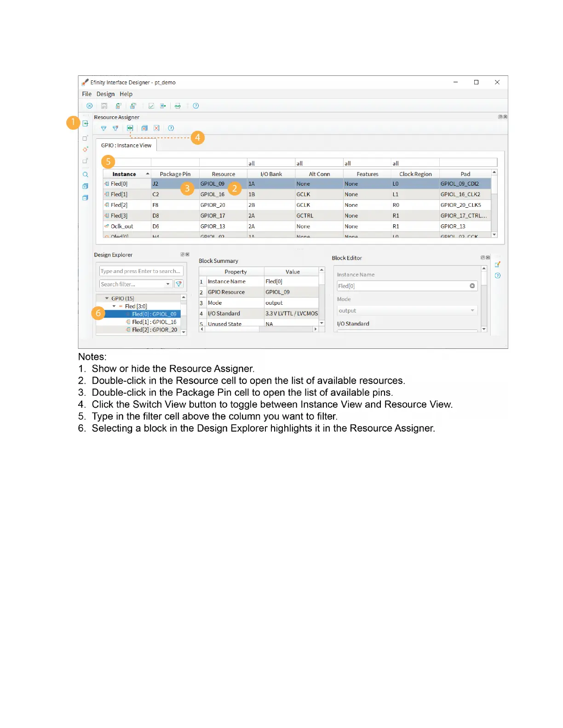Click Package Pin cell F8 for Fled[2]
563x728 pixels.
(175, 205)
